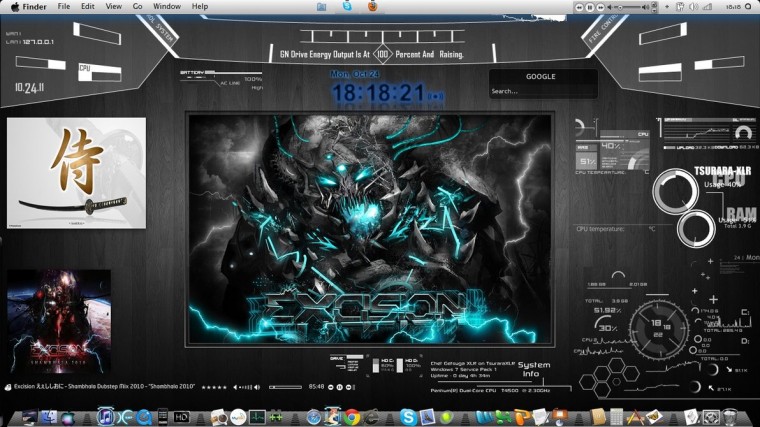Pause the Shambhala 2010 dubstep mix
The width and height of the screenshot is (760, 427).
pos(339,387)
